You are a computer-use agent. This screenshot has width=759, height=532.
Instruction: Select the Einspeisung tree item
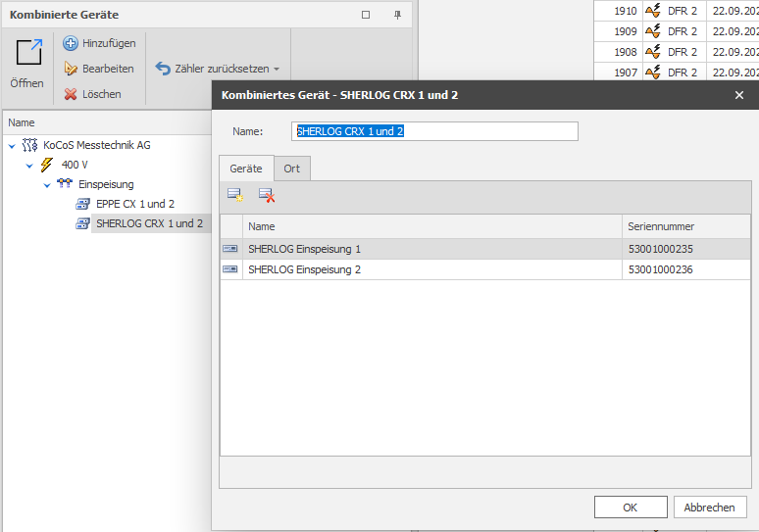point(106,184)
